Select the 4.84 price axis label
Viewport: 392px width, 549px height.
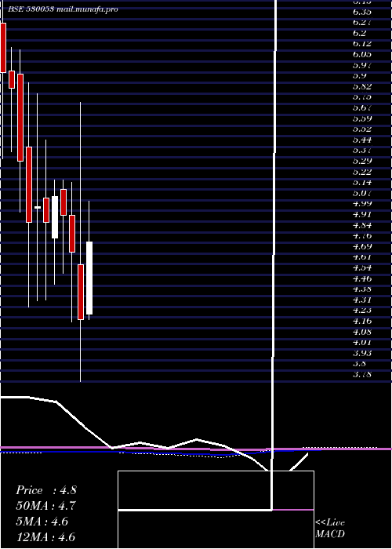coord(362,226)
